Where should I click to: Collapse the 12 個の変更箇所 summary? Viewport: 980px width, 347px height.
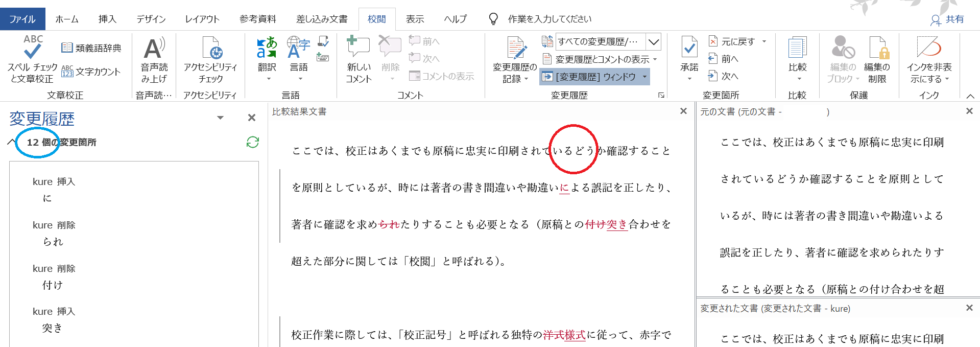(x=11, y=142)
